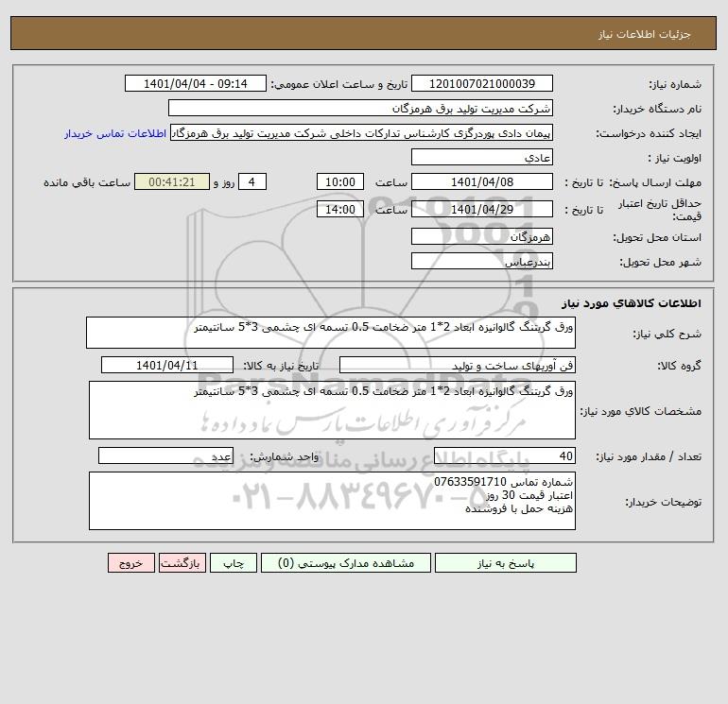Select the شماره نیاز field 1201007021000039
Viewport: 728px width, 704px height.
[x=482, y=83]
